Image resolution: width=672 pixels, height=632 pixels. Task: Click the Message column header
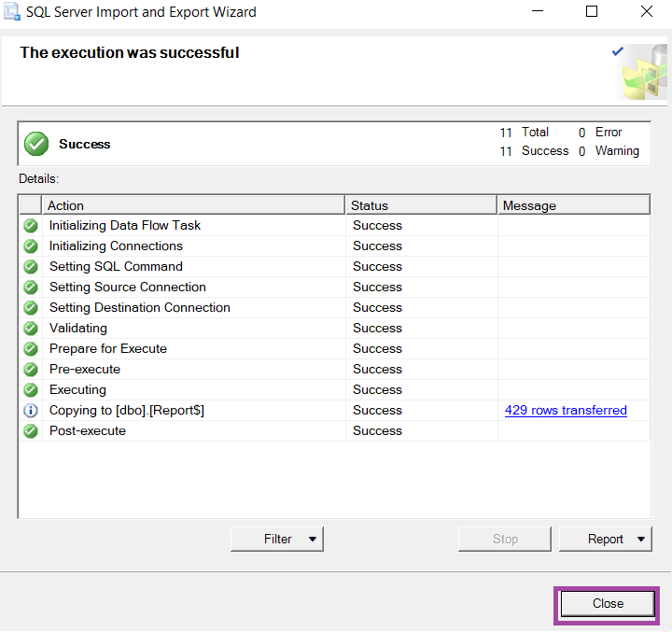(x=573, y=205)
